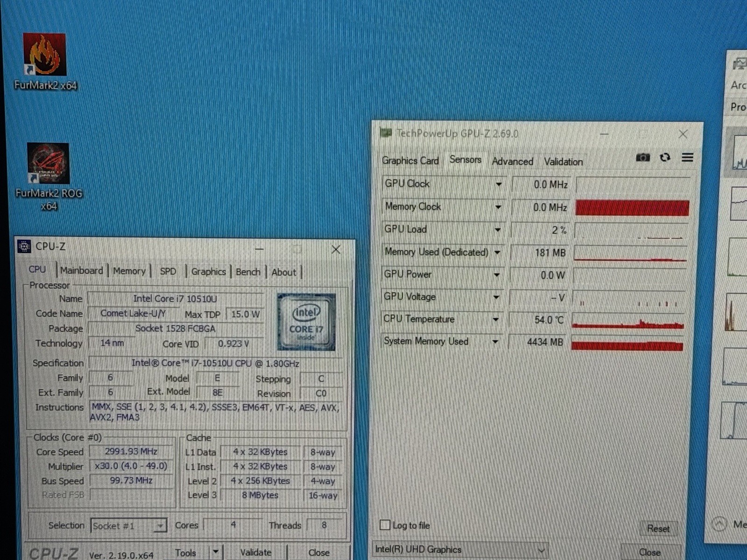Open the Sensors tab in GPU-Z
The width and height of the screenshot is (747, 560).
pyautogui.click(x=465, y=160)
